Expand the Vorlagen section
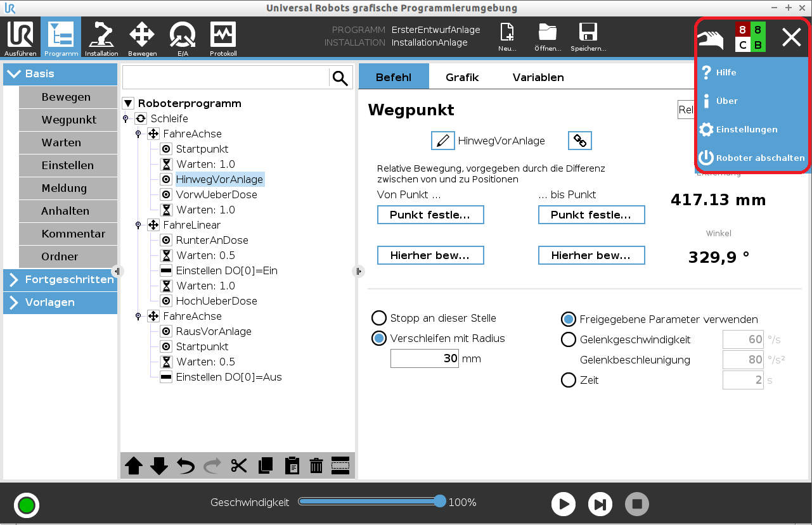The width and height of the screenshot is (812, 525). point(60,302)
